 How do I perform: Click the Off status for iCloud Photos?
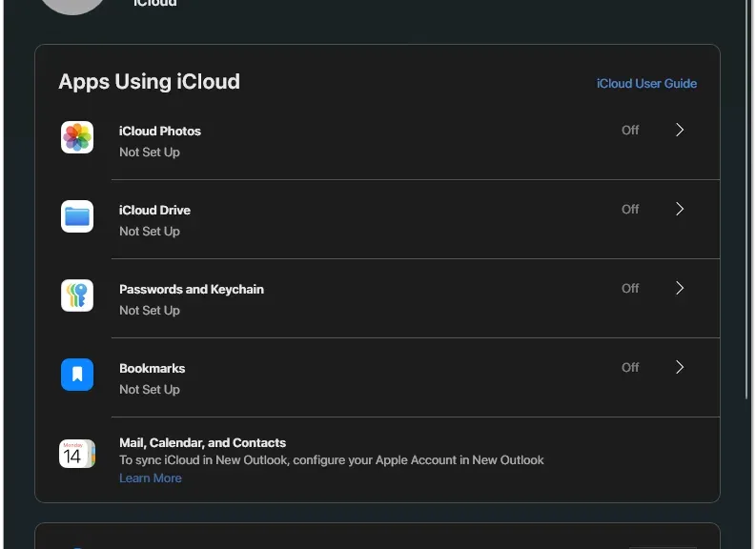tap(630, 131)
